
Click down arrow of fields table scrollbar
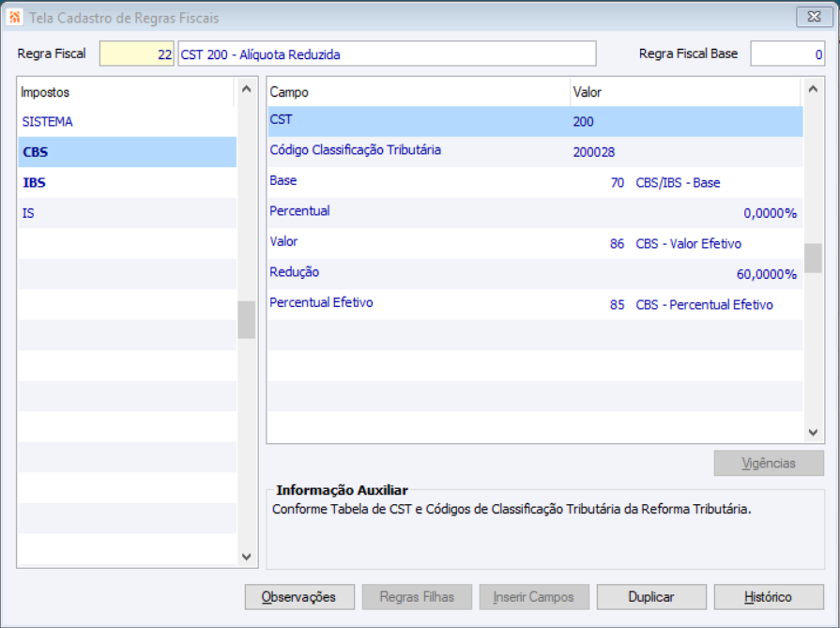(x=813, y=432)
